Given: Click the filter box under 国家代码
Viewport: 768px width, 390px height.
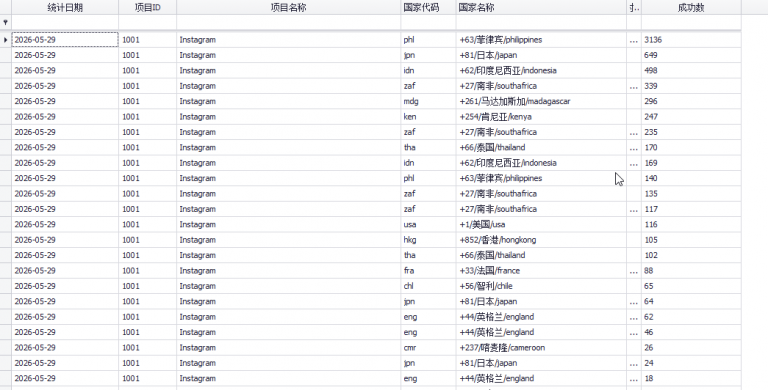Looking at the screenshot, I should point(428,23).
